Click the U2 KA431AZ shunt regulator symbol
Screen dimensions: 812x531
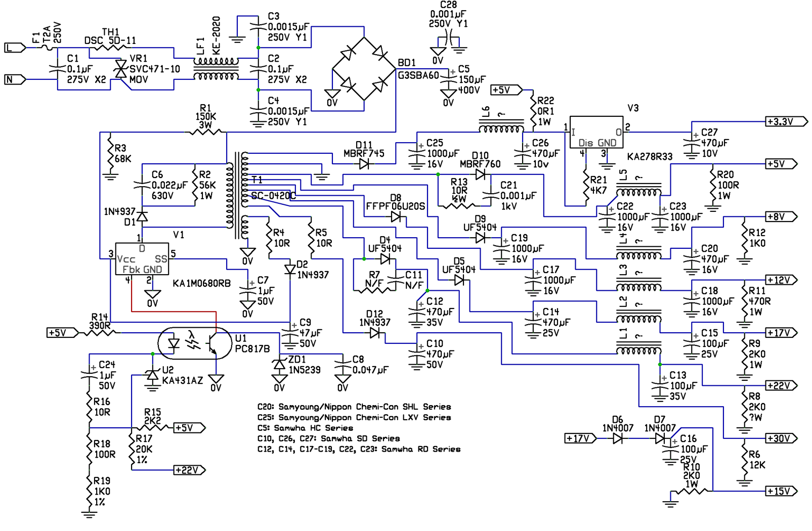point(152,375)
